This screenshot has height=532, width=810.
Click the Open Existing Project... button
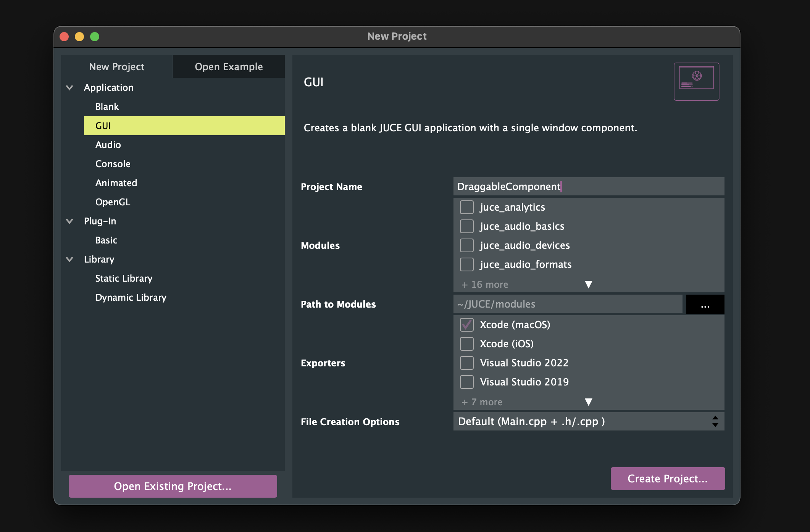173,486
